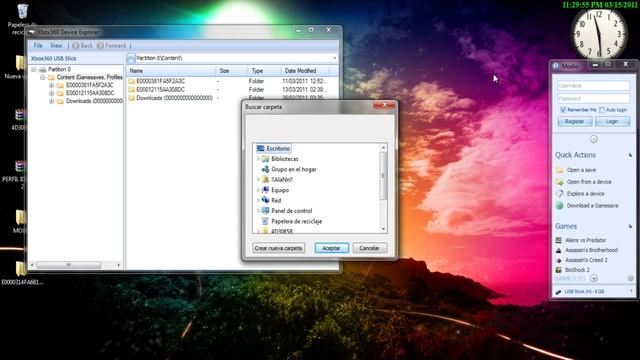Click the Recycle Bin icon on the desktop

click(22, 11)
